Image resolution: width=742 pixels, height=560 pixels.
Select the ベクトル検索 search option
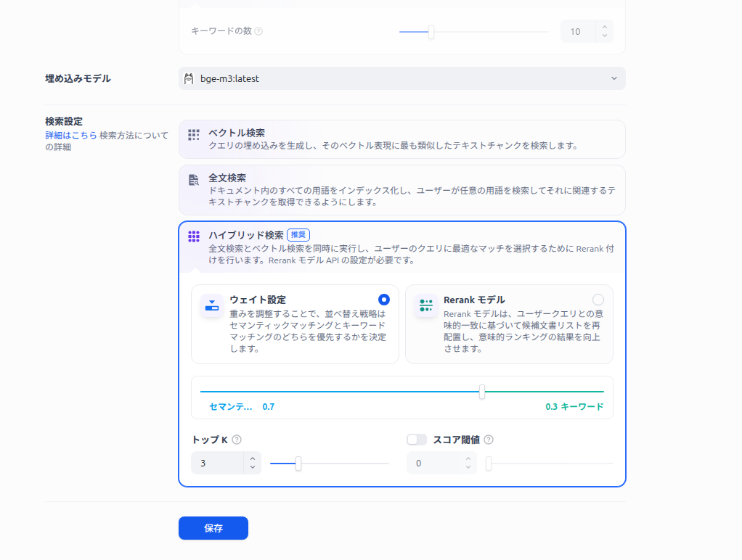point(402,139)
